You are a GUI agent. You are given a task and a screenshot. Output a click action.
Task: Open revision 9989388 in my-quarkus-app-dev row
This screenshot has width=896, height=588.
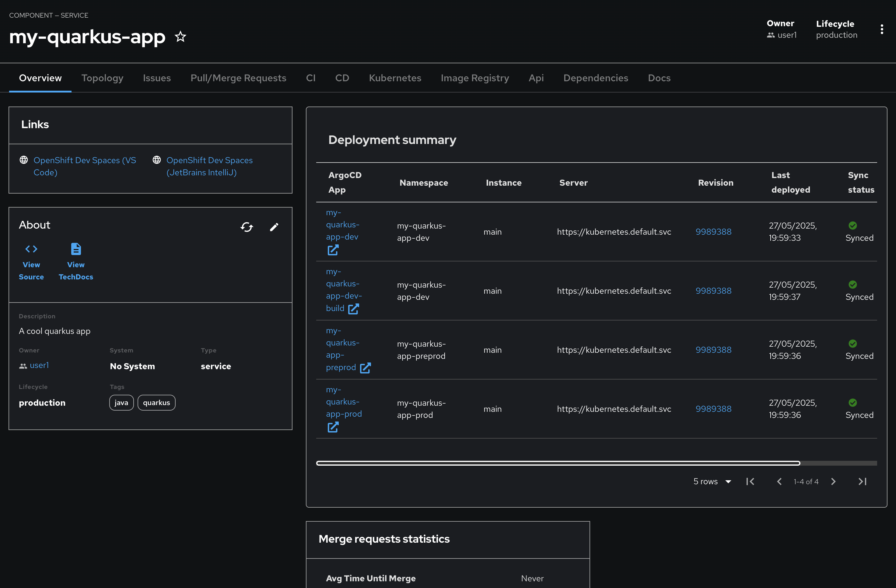(713, 232)
